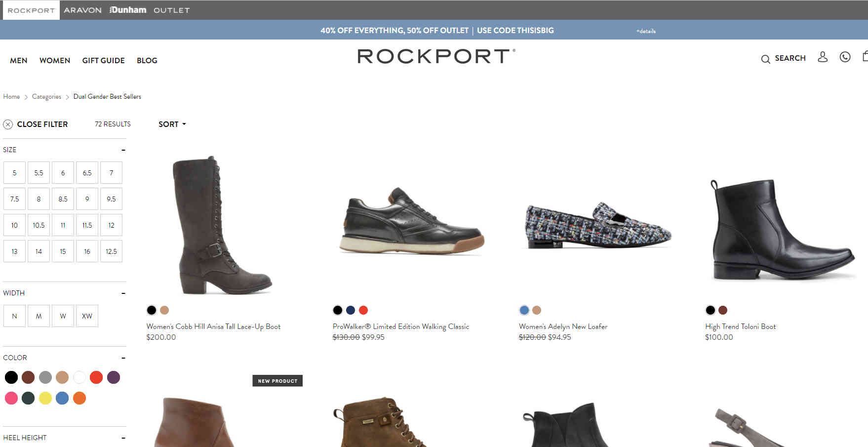
Task: Open ProWalker Limited Edition Walking Classic link
Action: (x=401, y=326)
